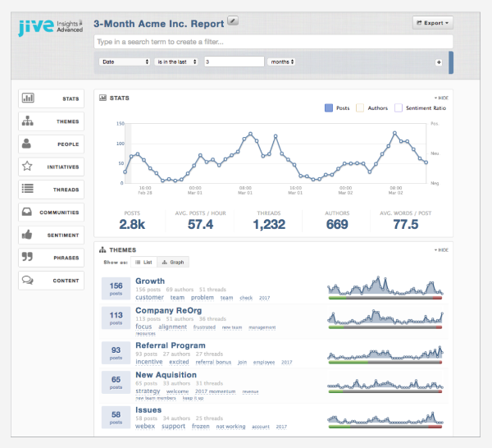The height and width of the screenshot is (448, 492).
Task: Open the THREADS sidebar section
Action: [51, 190]
